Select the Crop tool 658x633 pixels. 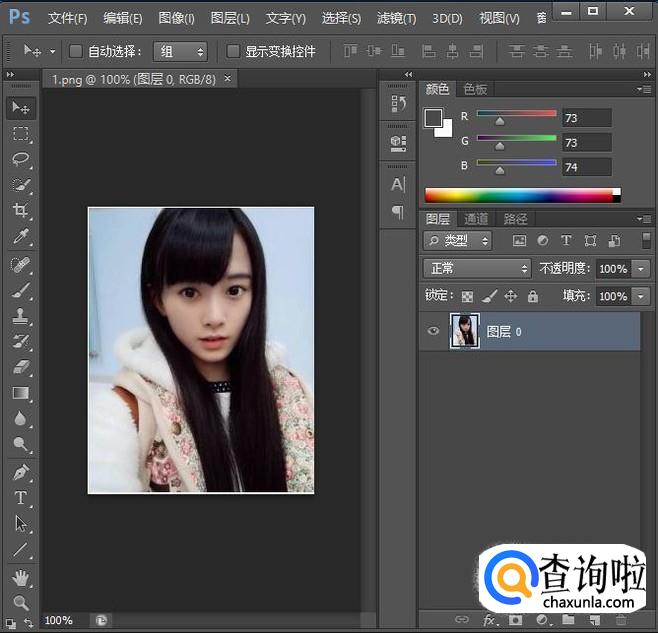pyautogui.click(x=20, y=211)
